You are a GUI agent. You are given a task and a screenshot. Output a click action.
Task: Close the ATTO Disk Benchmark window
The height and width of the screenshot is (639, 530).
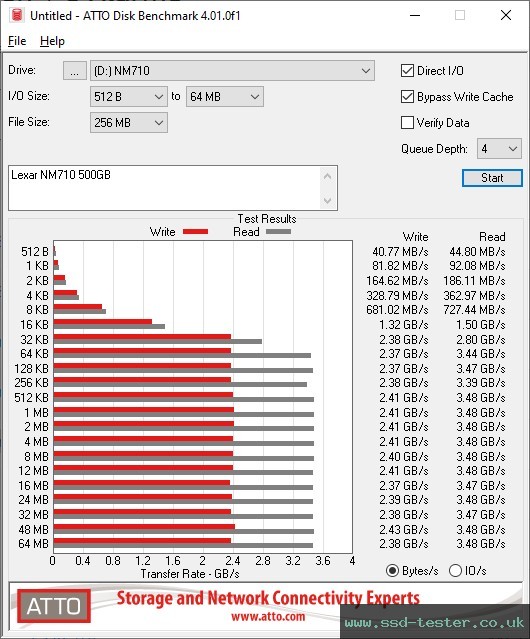[506, 15]
